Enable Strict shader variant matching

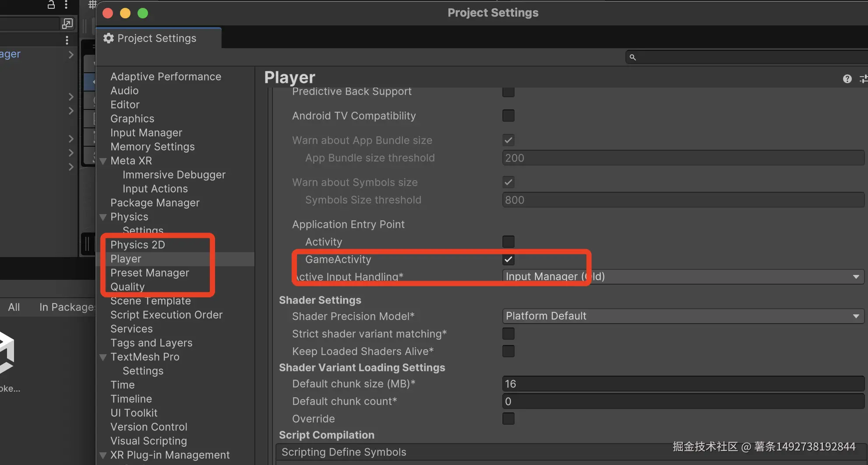tap(508, 334)
